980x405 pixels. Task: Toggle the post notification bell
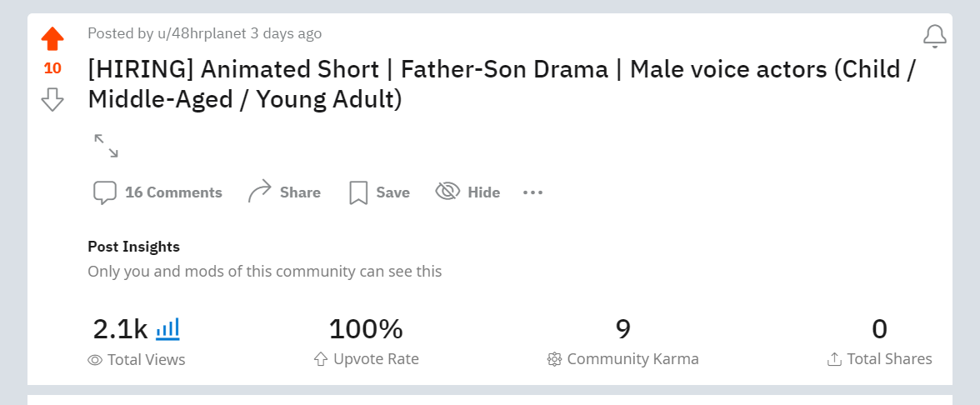pyautogui.click(x=935, y=36)
